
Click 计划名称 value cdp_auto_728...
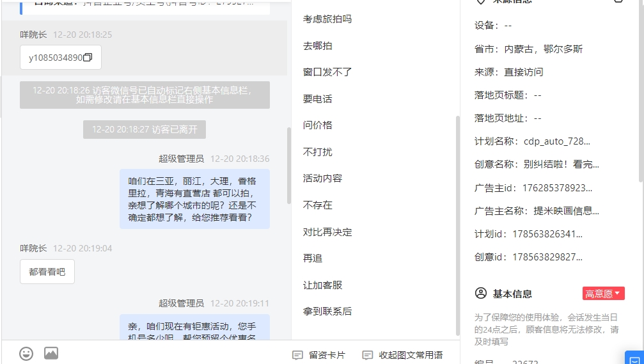(557, 141)
